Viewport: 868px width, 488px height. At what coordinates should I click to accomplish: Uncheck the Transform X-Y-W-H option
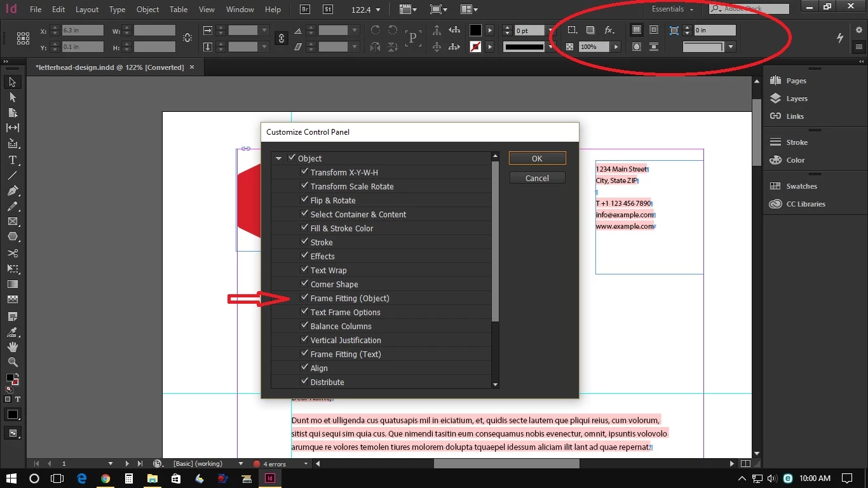click(x=304, y=172)
